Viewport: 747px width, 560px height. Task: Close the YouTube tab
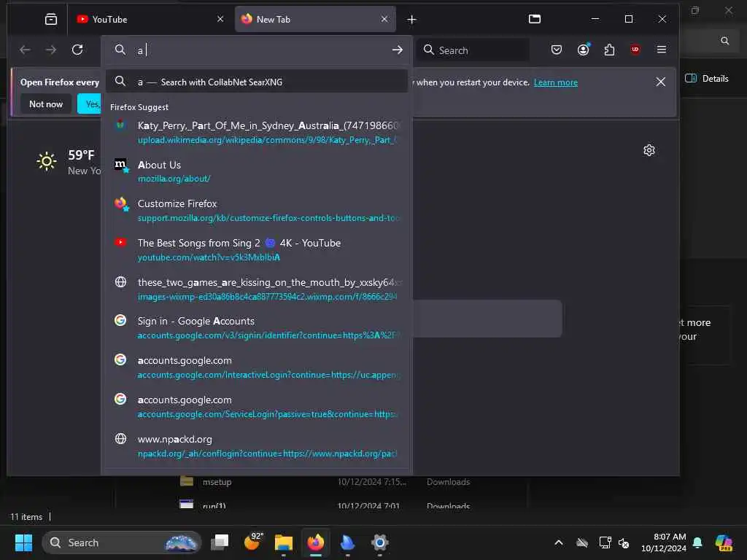[x=220, y=19]
